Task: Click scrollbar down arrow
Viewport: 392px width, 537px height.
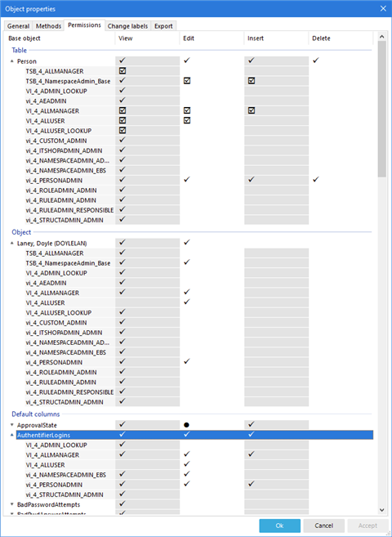Action: pos(382,510)
